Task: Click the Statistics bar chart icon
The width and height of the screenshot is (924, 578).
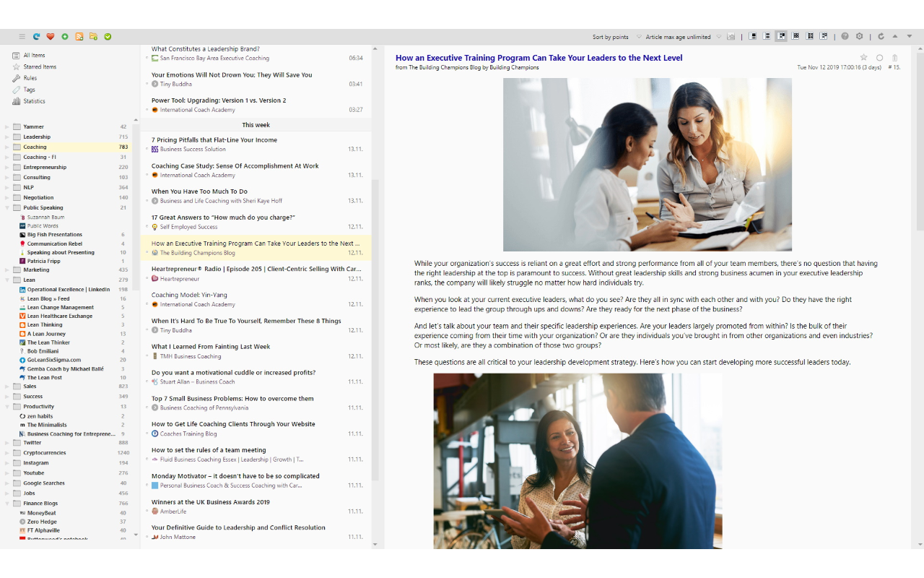Action: (x=16, y=101)
